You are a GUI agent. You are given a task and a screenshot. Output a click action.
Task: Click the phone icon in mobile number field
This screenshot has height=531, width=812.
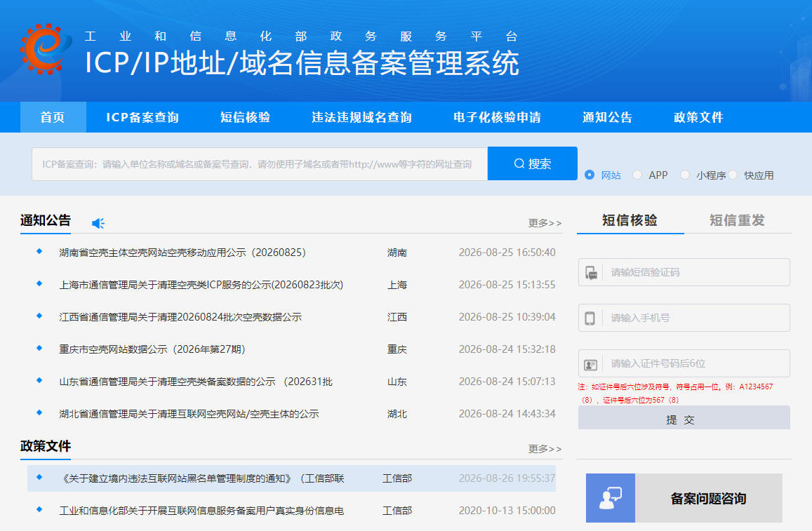click(x=590, y=318)
